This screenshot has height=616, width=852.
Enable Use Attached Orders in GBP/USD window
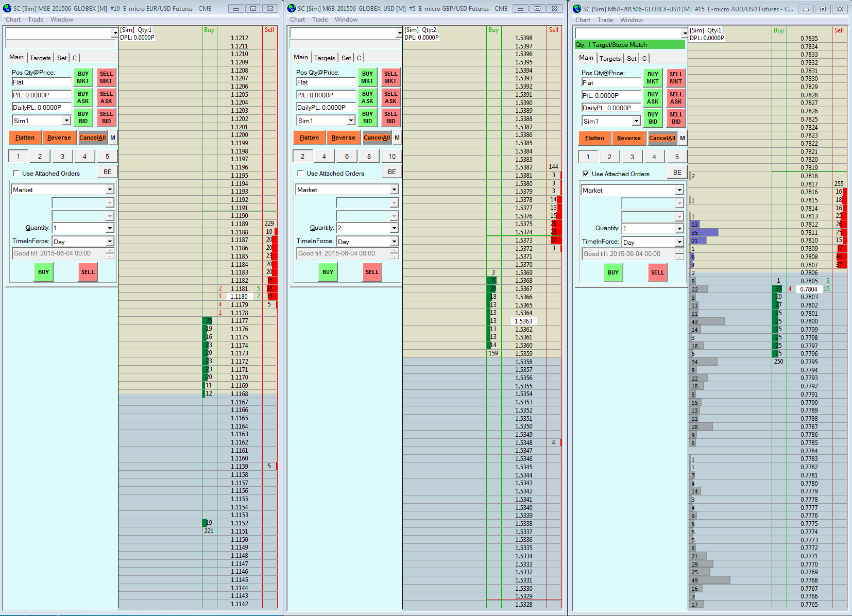coord(300,174)
